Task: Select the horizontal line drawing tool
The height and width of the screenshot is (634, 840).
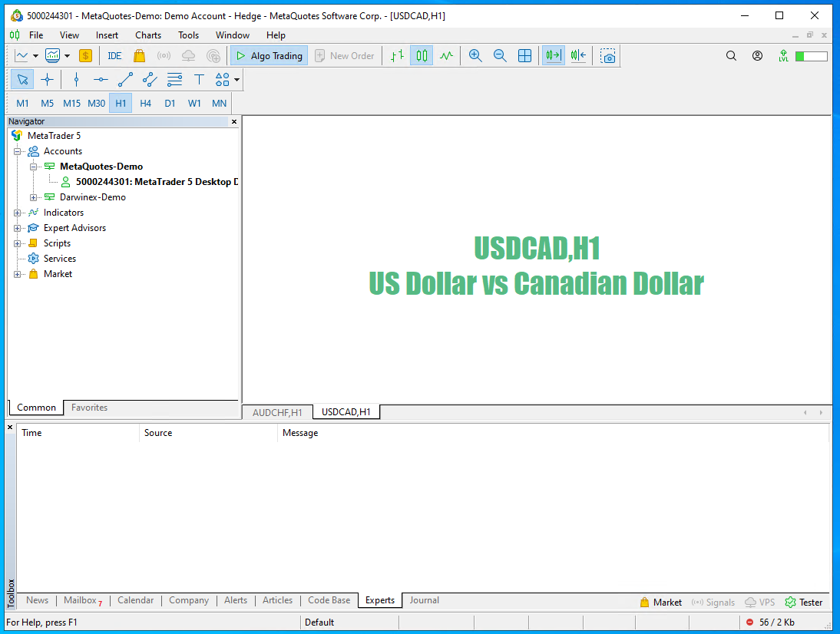Action: [x=101, y=80]
